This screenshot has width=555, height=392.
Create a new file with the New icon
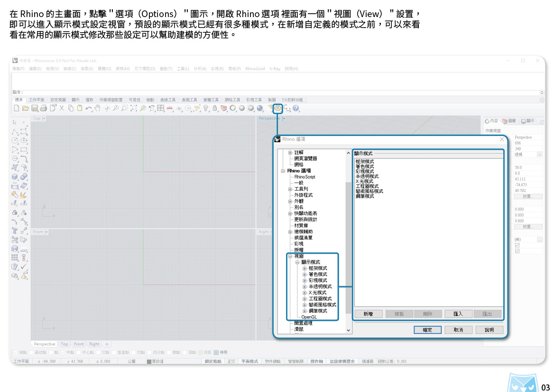[x=16, y=108]
